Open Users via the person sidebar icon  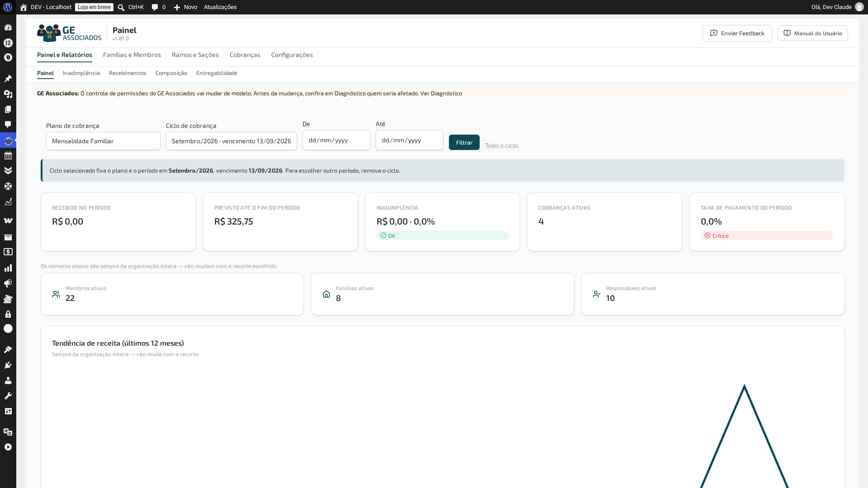click(x=8, y=380)
